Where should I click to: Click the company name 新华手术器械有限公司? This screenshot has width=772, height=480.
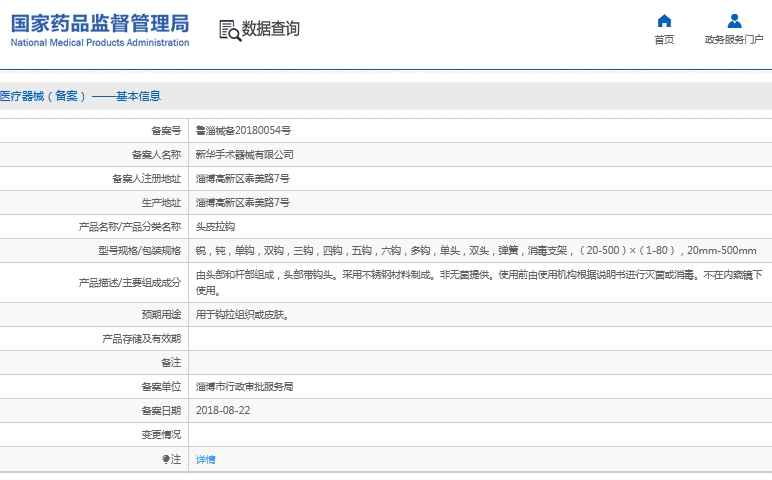coord(245,155)
